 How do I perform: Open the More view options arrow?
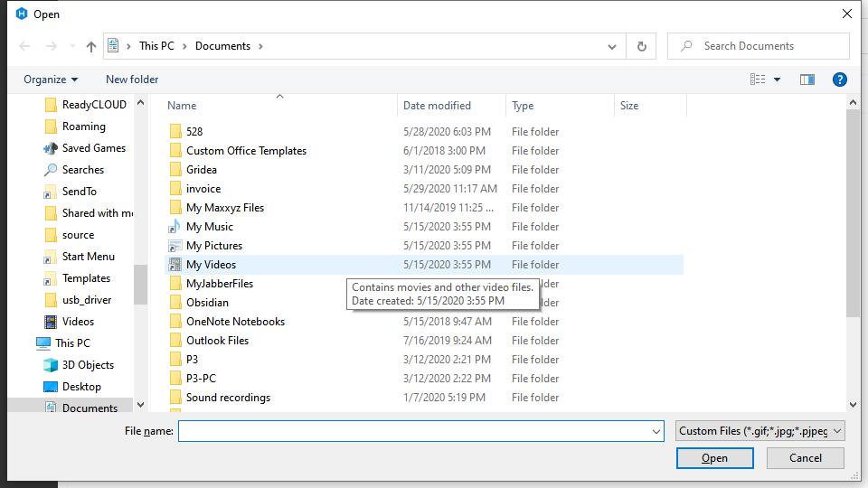coord(778,80)
